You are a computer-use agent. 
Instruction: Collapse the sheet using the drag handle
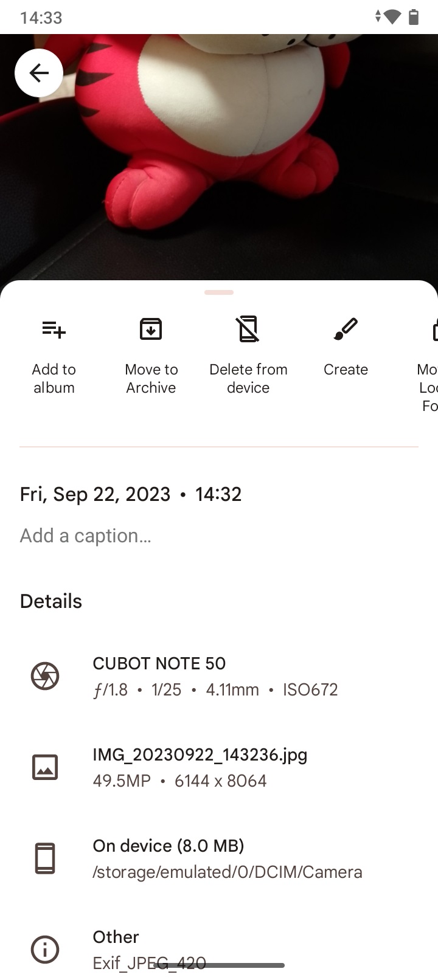click(x=219, y=292)
